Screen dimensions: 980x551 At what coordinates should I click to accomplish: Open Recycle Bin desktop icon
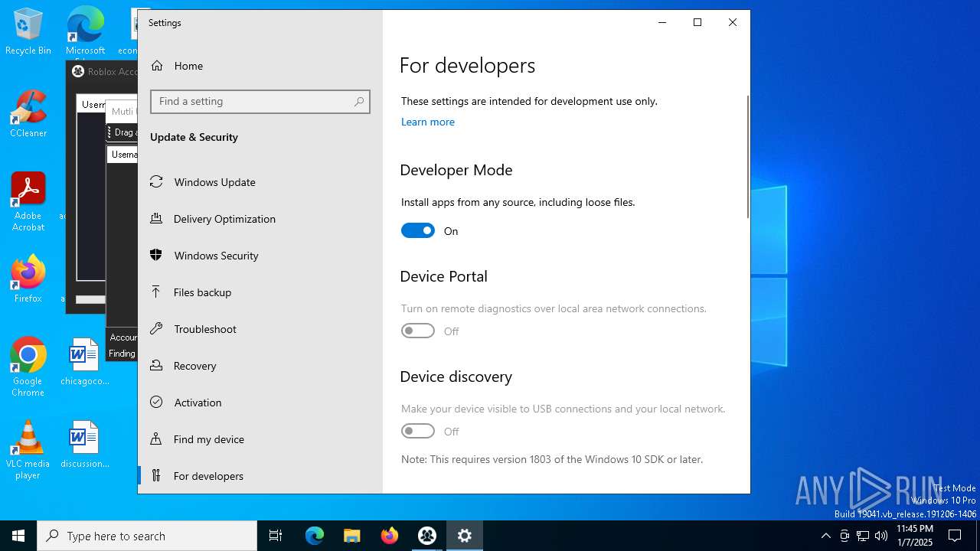coord(28,31)
